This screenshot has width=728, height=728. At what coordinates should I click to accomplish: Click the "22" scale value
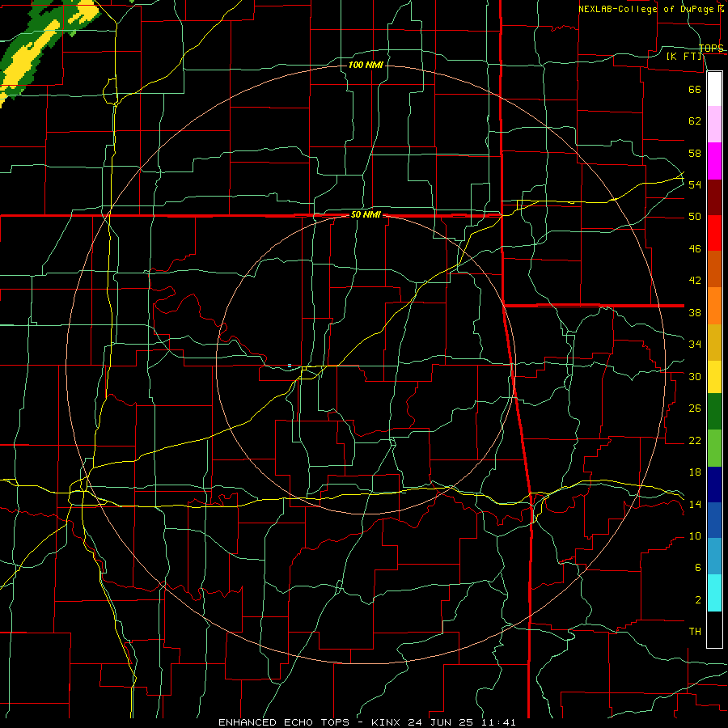point(695,441)
